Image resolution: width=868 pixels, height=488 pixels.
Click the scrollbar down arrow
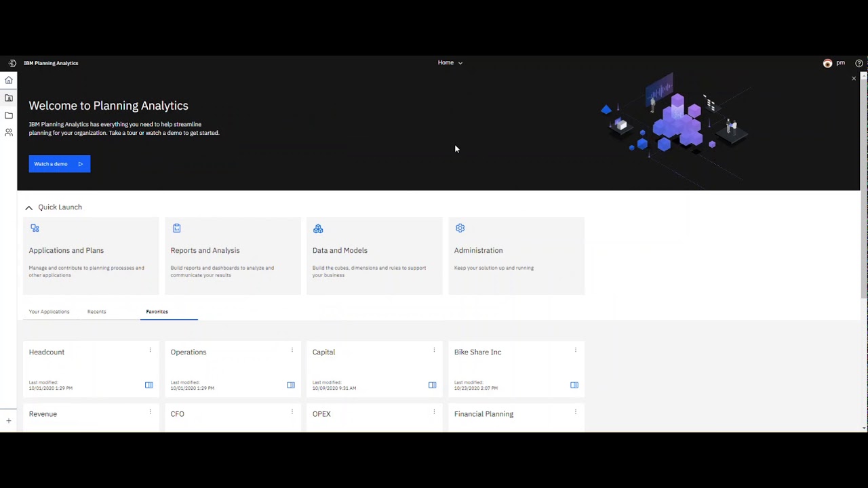tap(864, 428)
